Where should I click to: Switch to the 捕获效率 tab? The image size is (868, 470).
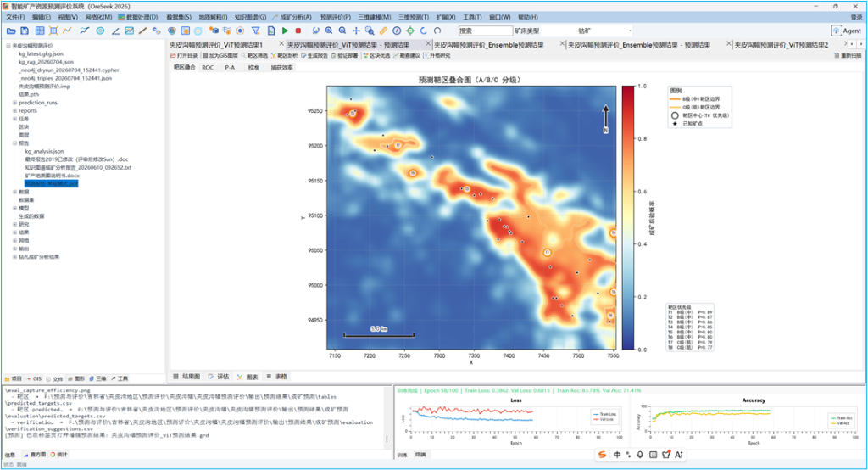281,68
